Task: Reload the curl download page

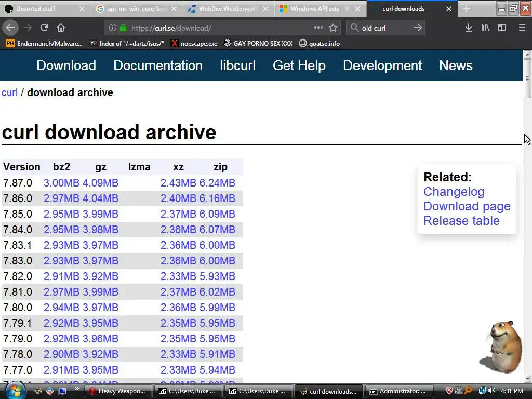Action: (x=45, y=28)
